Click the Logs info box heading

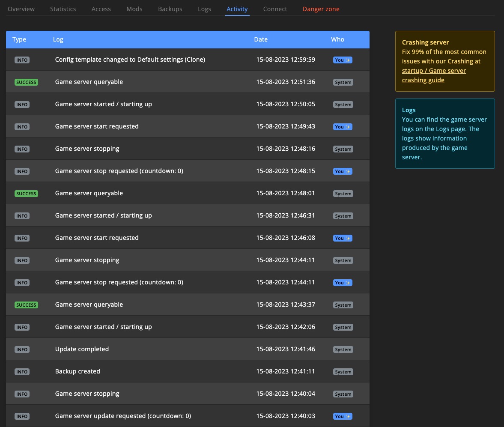pyautogui.click(x=409, y=110)
